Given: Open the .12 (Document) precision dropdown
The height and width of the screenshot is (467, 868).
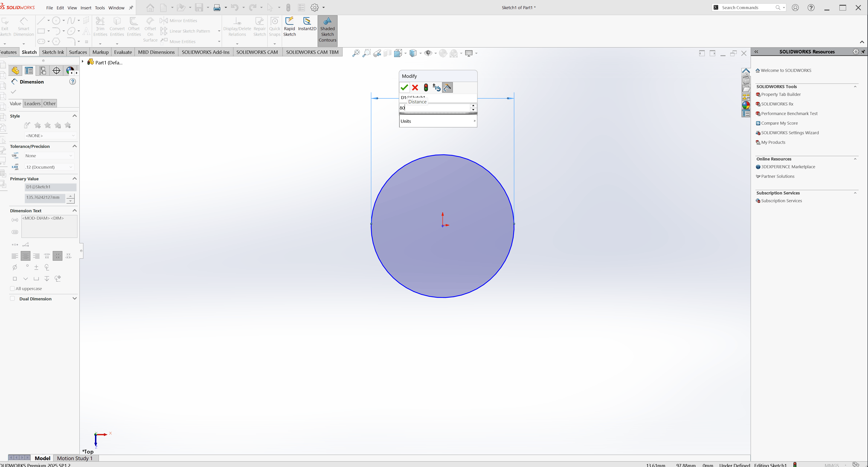Looking at the screenshot, I should pos(49,167).
